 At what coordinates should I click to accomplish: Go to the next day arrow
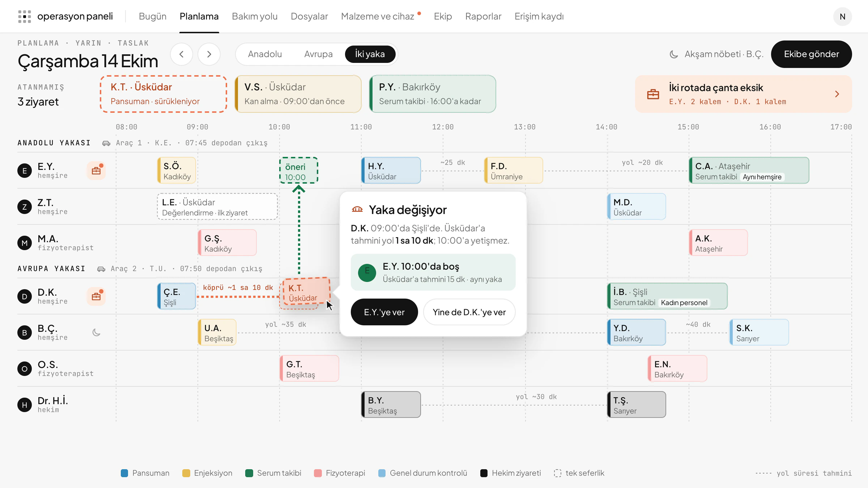(209, 54)
